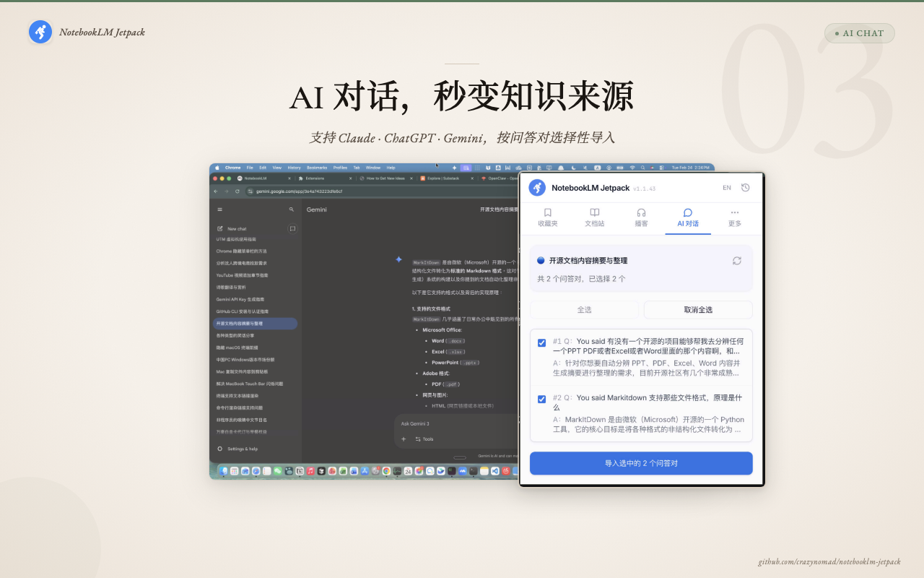
Task: Open the Bookmarks menu in macOS menu bar
Action: [317, 168]
